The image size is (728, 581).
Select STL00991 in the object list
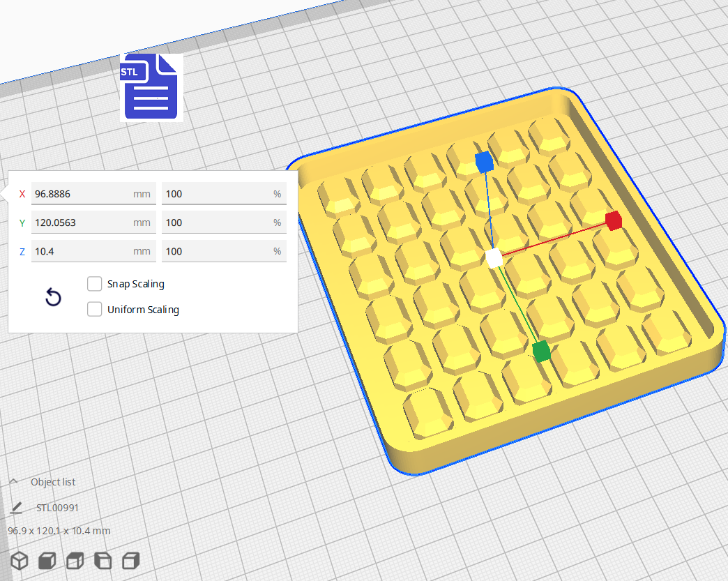click(58, 508)
